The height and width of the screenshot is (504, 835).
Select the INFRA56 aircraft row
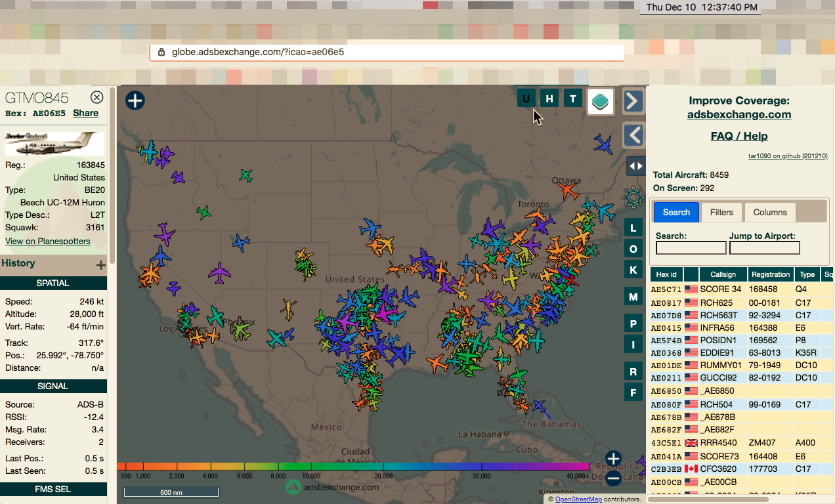pos(742,327)
